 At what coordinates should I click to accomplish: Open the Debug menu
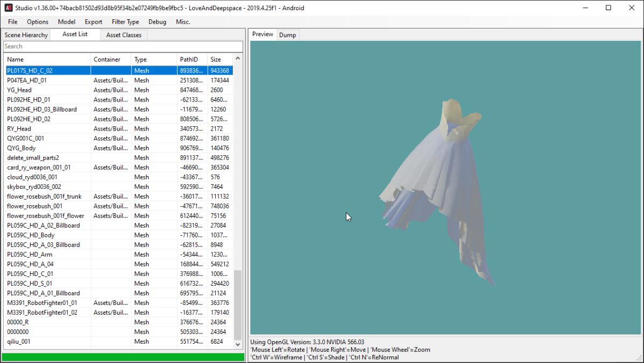(157, 22)
